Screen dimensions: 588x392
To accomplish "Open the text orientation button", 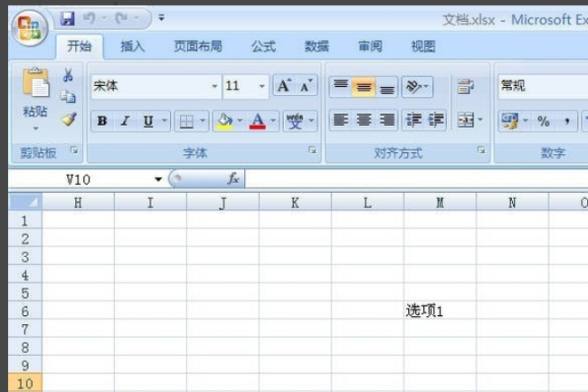I will (x=417, y=87).
